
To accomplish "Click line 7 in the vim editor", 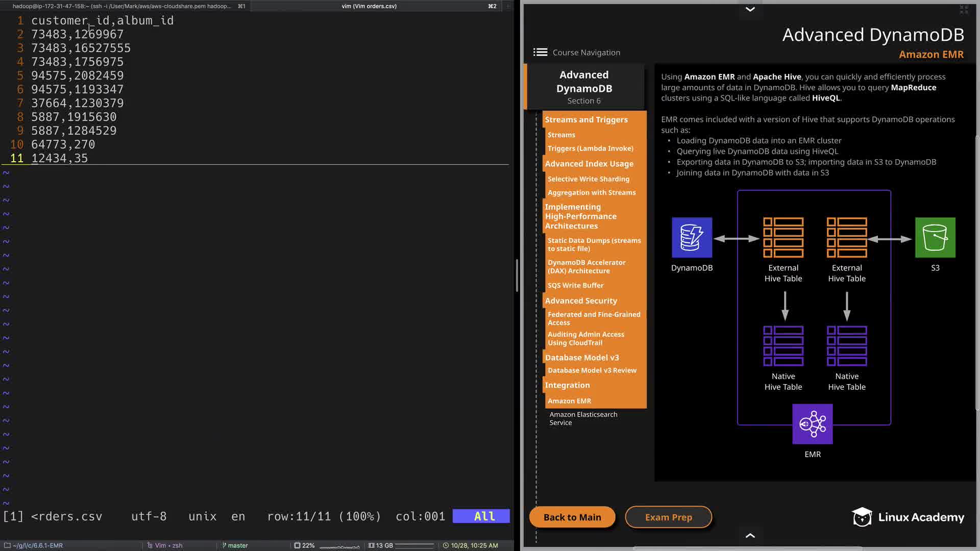I will pyautogui.click(x=77, y=103).
